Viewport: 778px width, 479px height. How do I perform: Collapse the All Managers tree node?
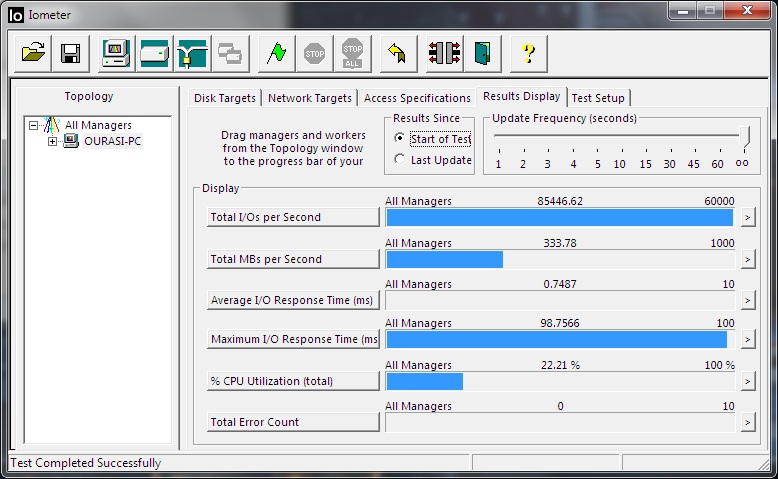point(33,125)
